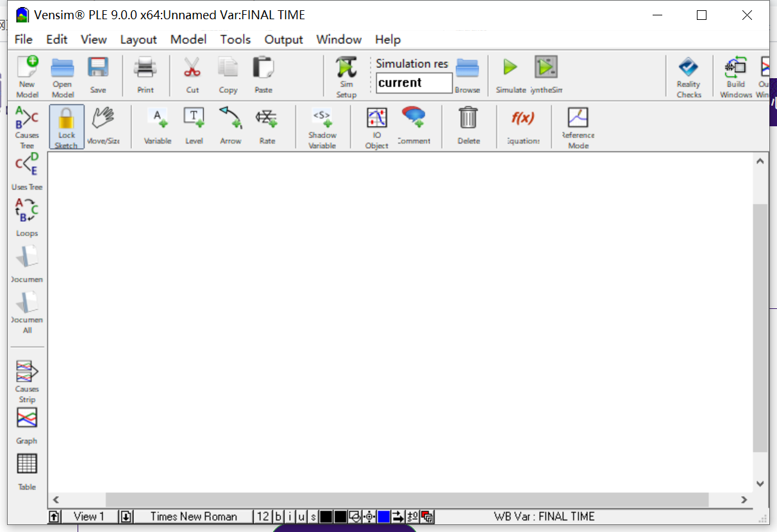Screen dimensions: 777x532
Task: Open the Output menu
Action: [x=284, y=39]
